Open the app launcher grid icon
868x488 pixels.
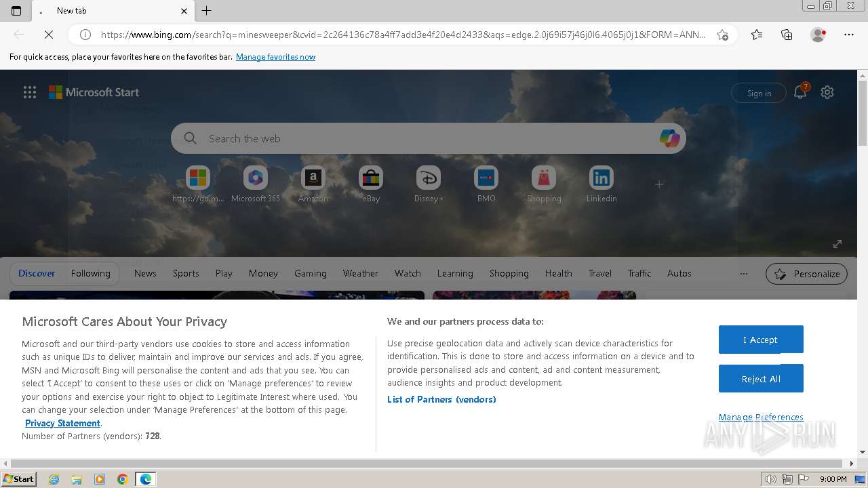point(30,92)
